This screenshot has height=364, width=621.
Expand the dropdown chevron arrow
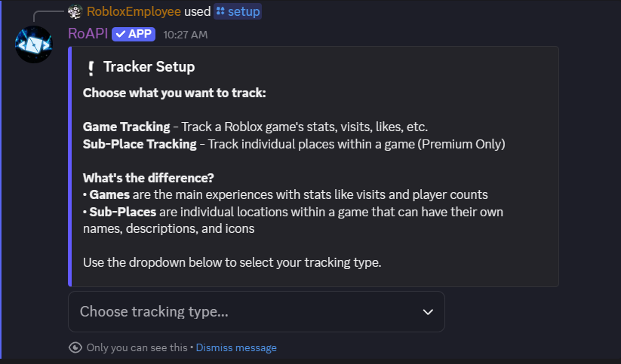coord(428,312)
